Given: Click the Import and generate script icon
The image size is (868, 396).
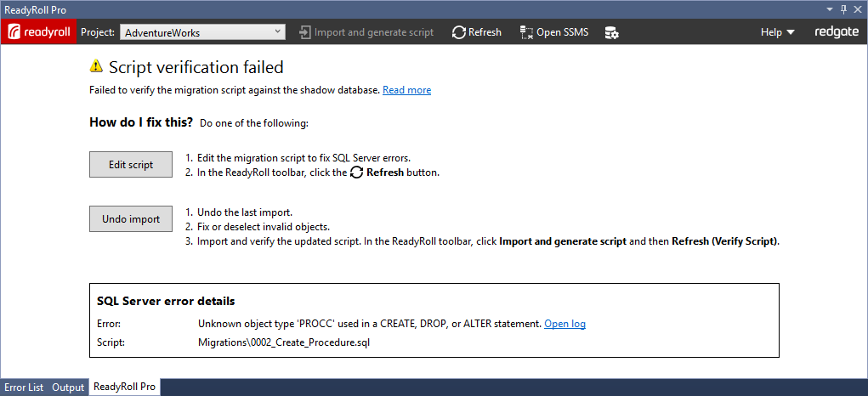Looking at the screenshot, I should point(304,32).
